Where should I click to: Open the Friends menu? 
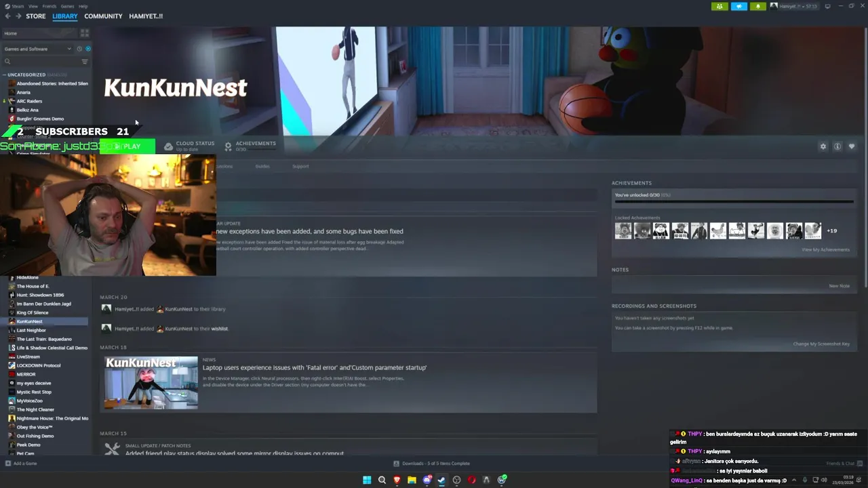coord(49,6)
